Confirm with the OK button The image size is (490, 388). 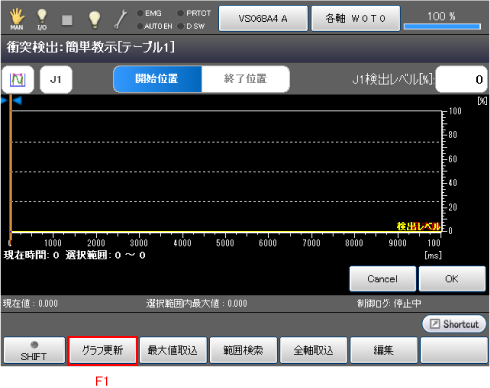pos(452,279)
